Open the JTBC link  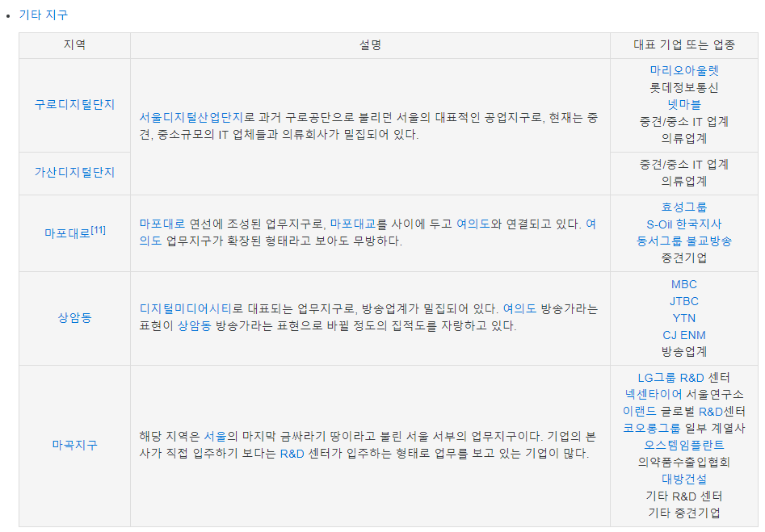[x=684, y=301]
